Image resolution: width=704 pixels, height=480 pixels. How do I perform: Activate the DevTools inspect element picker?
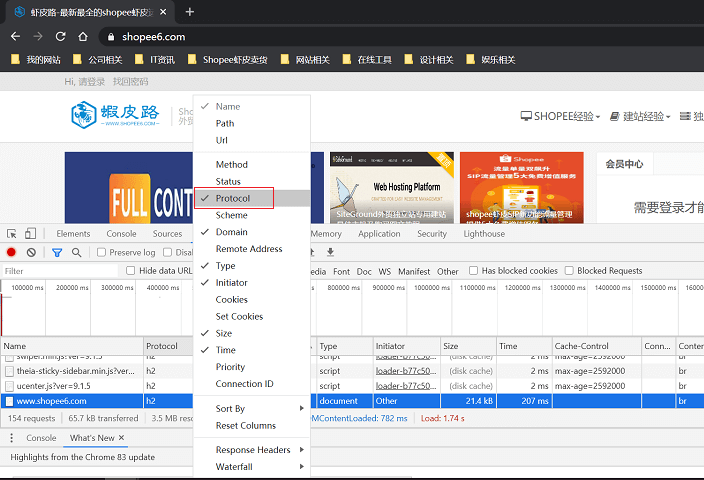point(12,233)
